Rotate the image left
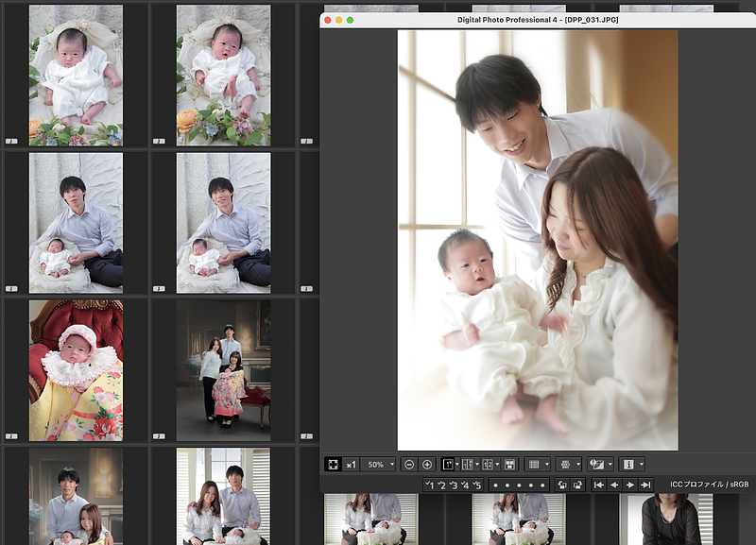The image size is (756, 545). click(561, 485)
